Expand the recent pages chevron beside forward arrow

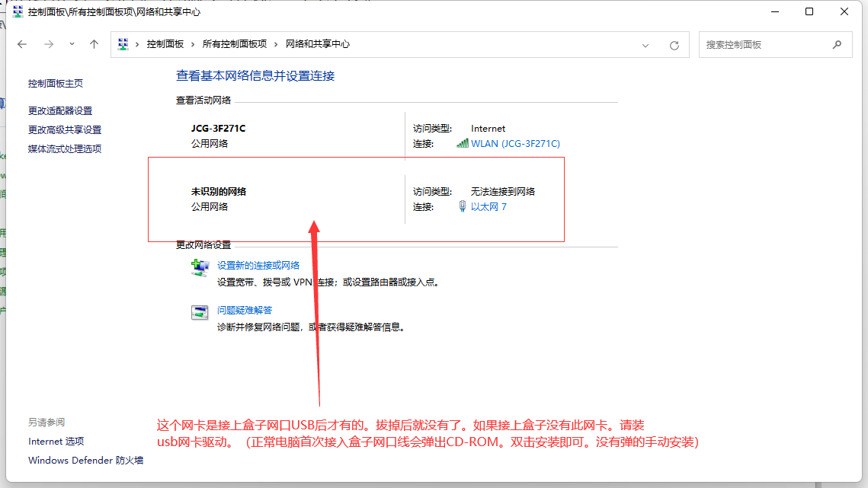pyautogui.click(x=71, y=44)
